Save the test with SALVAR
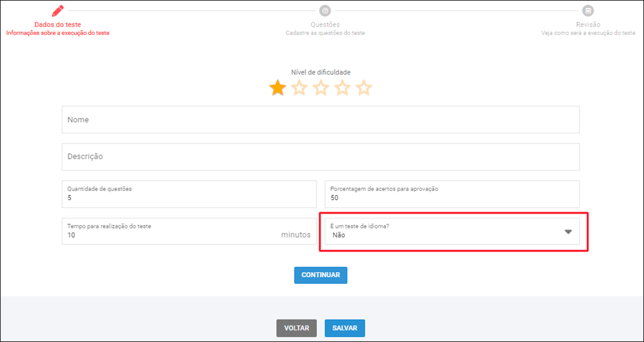This screenshot has height=342, width=644. tap(345, 328)
